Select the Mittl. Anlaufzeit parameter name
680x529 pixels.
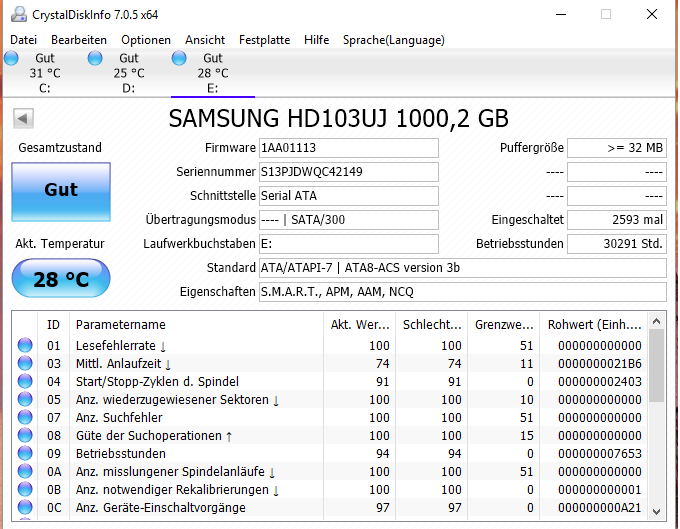118,363
